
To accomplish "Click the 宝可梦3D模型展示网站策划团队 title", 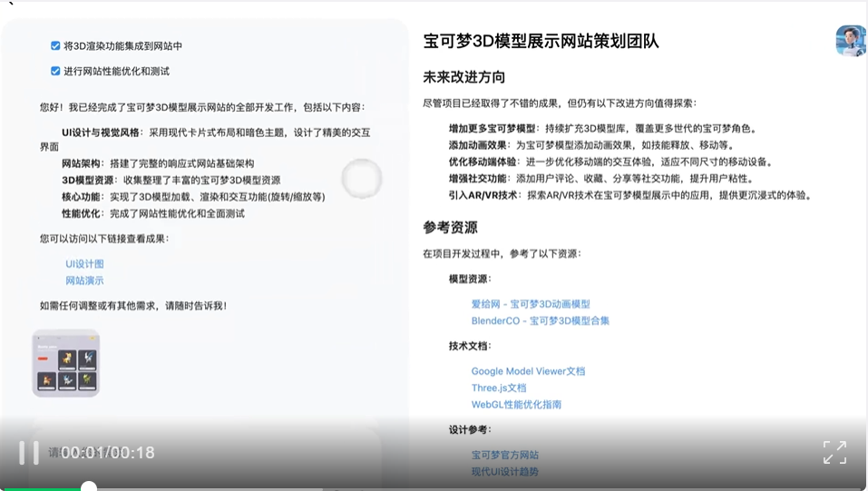I will coord(541,41).
